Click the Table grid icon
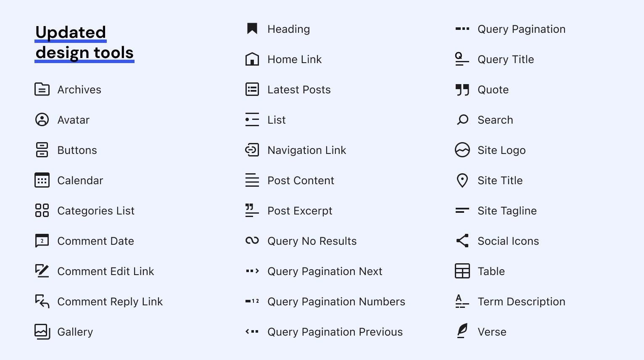This screenshot has height=360, width=644. (462, 271)
